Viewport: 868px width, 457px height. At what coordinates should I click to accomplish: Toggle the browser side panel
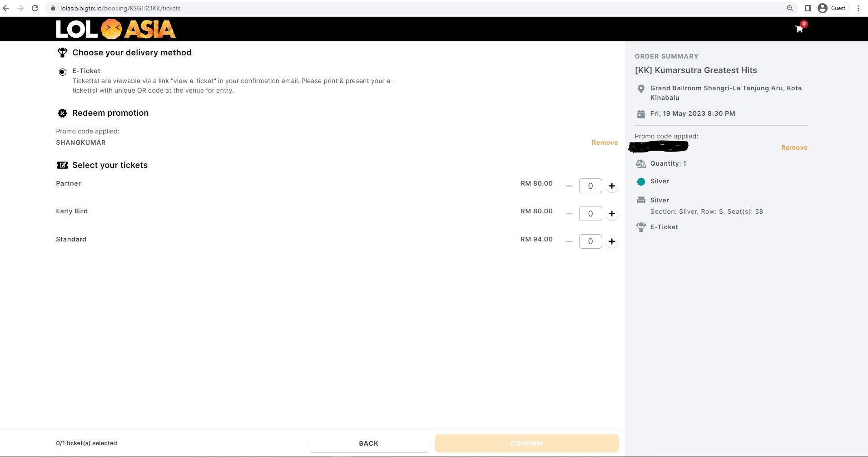click(808, 8)
